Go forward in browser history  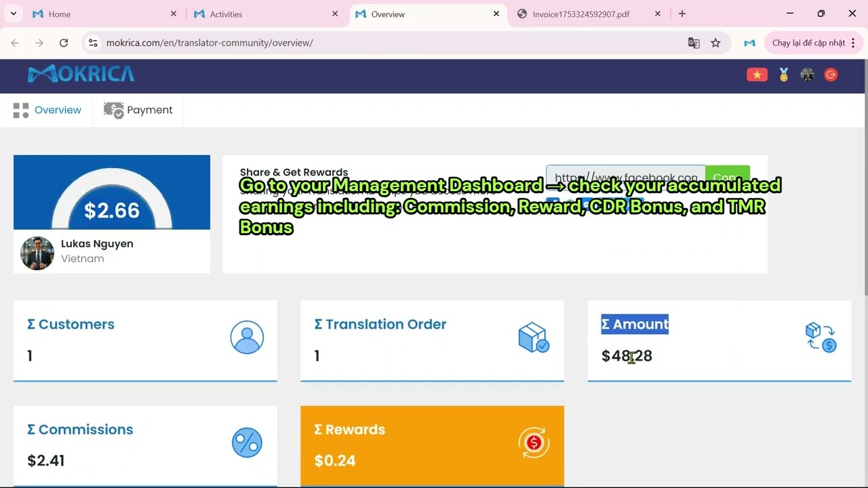pyautogui.click(x=39, y=43)
